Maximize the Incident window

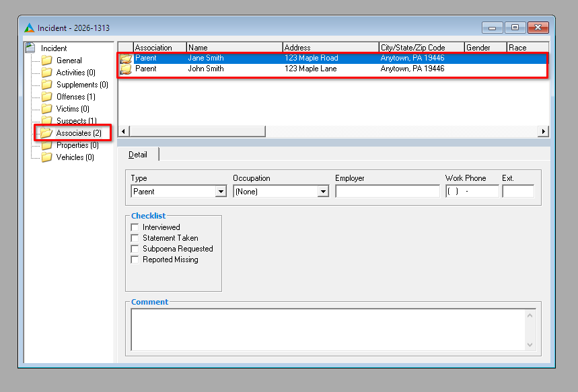click(515, 28)
